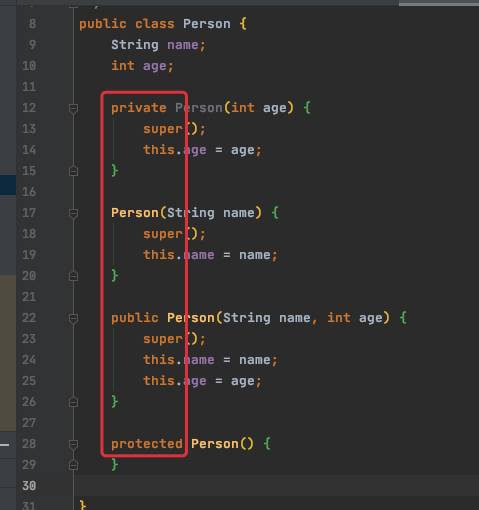Place cursor on 'String name;' field
The image size is (479, 510).
[x=158, y=45]
